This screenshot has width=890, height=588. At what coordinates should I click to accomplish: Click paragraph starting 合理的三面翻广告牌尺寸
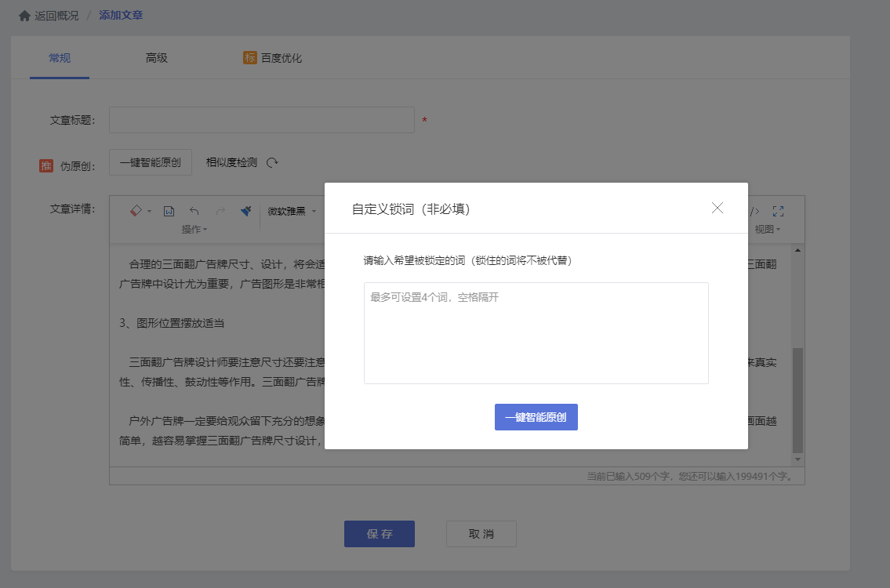click(222, 274)
